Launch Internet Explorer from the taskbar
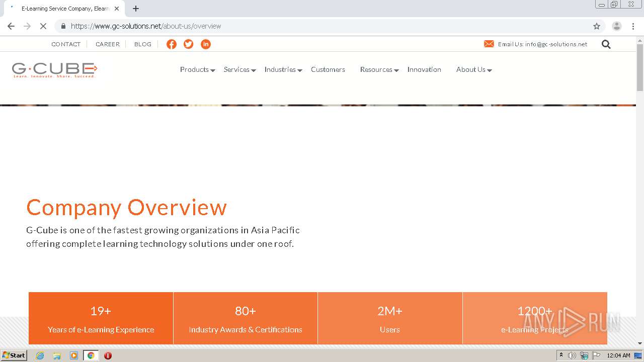Image resolution: width=644 pixels, height=362 pixels. click(40, 355)
